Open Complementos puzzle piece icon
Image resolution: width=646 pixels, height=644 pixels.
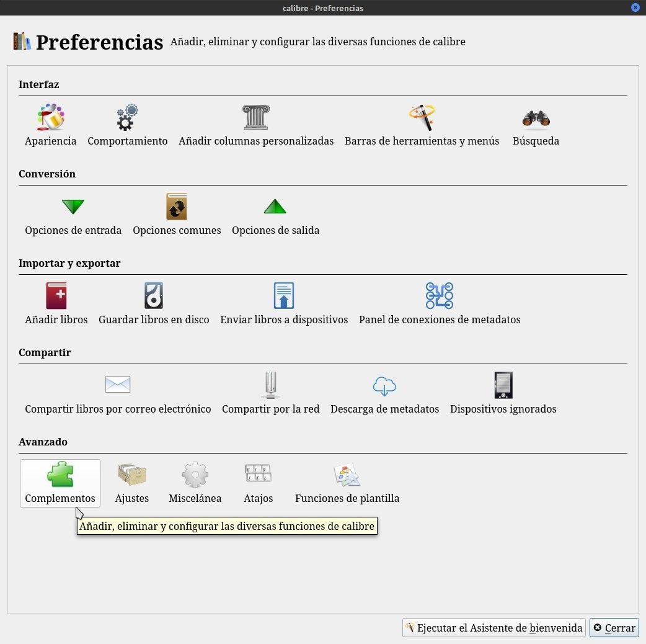(60, 474)
